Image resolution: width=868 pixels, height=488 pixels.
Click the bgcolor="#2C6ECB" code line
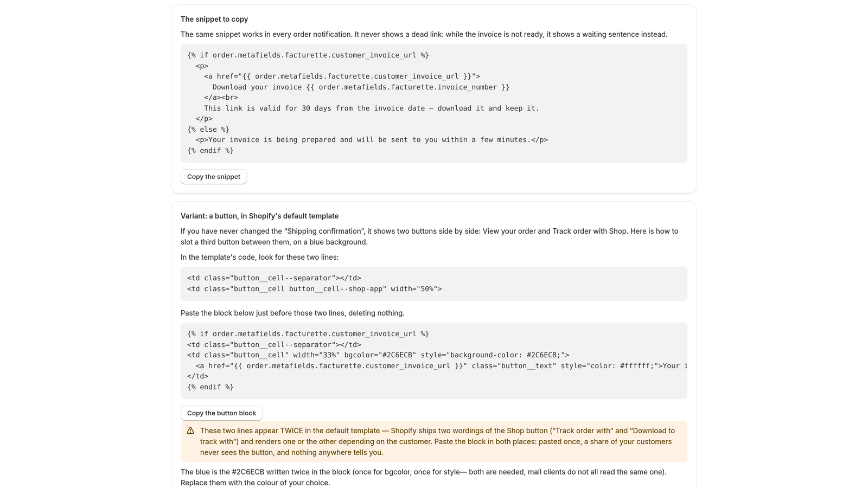click(378, 355)
